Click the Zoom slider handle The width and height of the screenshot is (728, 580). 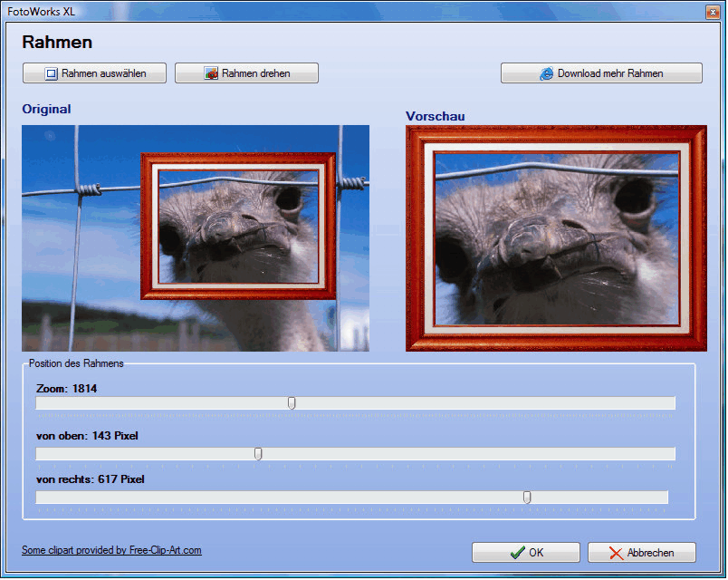[x=292, y=403]
